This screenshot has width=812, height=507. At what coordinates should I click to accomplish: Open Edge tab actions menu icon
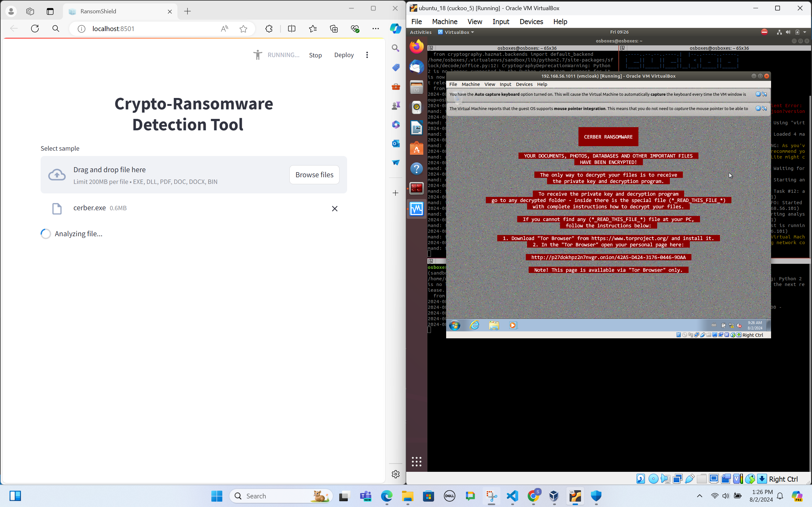pos(50,11)
